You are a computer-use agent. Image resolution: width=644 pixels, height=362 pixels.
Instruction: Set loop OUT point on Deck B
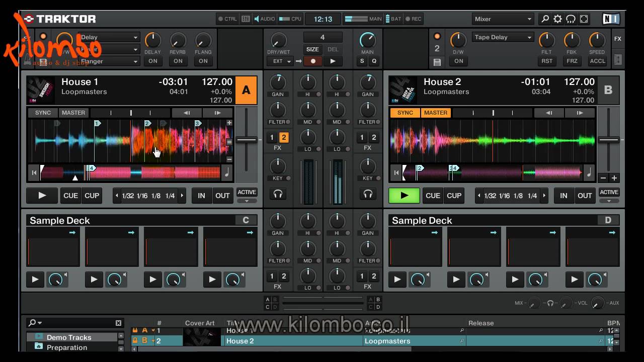click(x=585, y=196)
